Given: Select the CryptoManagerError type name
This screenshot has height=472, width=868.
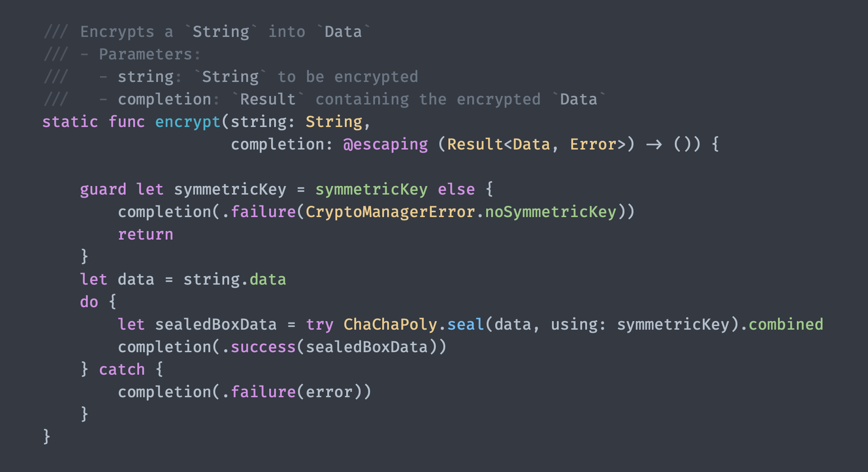Looking at the screenshot, I should [x=390, y=212].
